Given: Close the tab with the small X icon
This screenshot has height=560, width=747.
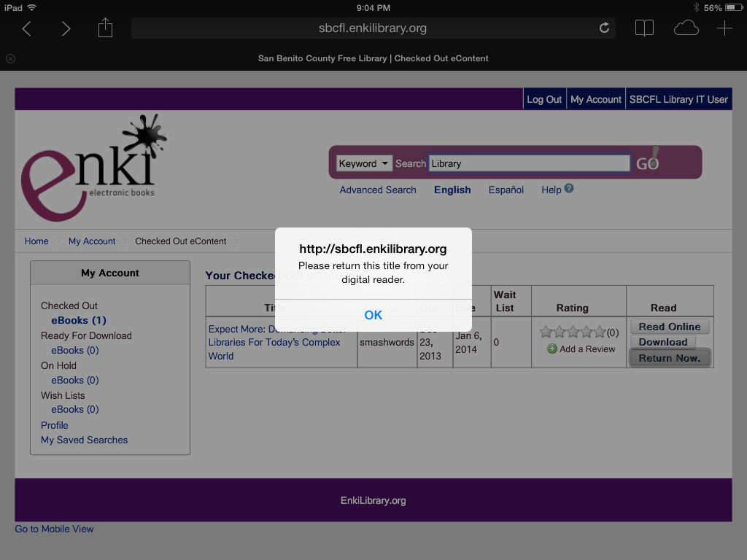Looking at the screenshot, I should click(x=10, y=58).
